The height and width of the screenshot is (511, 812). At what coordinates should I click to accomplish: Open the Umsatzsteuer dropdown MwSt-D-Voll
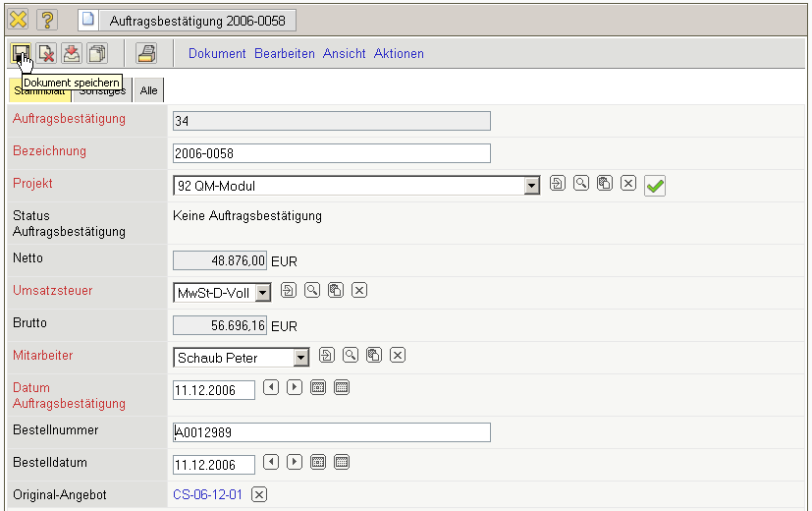(x=262, y=292)
